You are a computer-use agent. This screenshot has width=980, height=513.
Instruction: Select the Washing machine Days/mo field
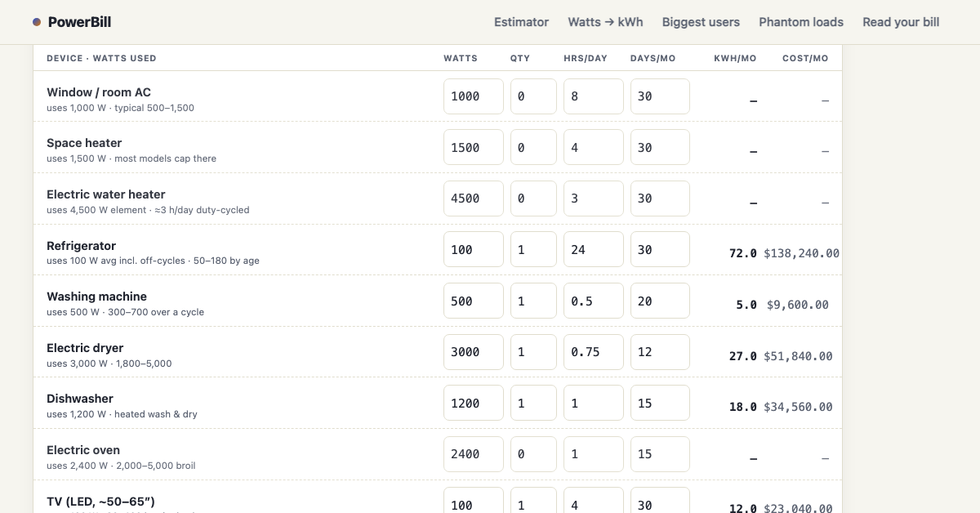(660, 301)
